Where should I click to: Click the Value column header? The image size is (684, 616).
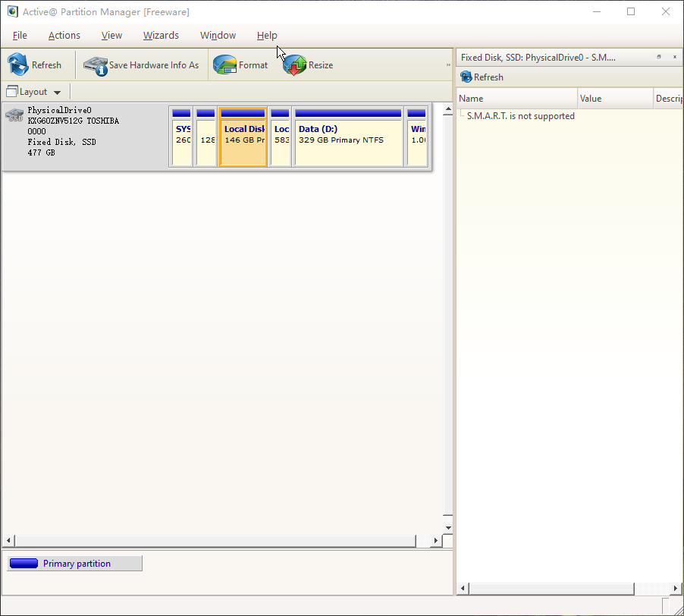coord(614,99)
